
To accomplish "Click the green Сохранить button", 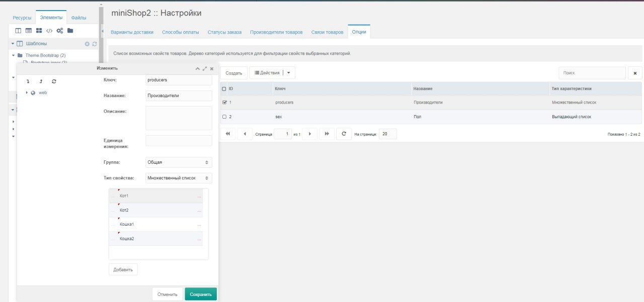I will pyautogui.click(x=201, y=294).
